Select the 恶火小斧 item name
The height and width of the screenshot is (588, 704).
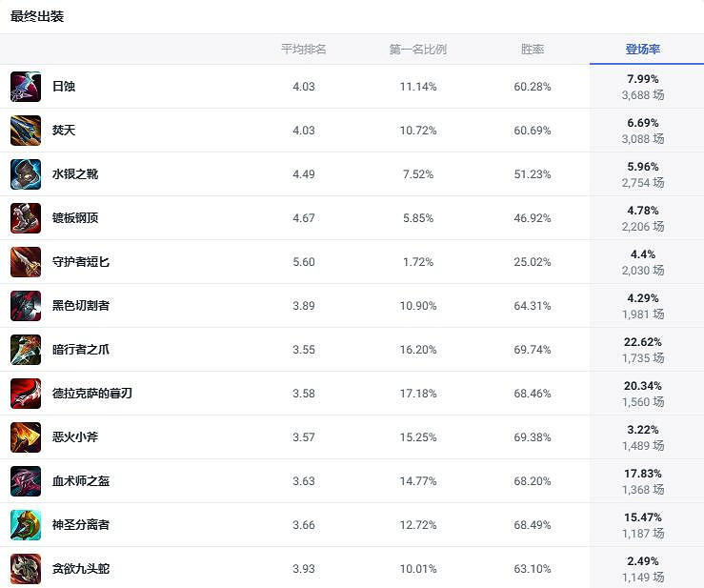[x=75, y=437]
